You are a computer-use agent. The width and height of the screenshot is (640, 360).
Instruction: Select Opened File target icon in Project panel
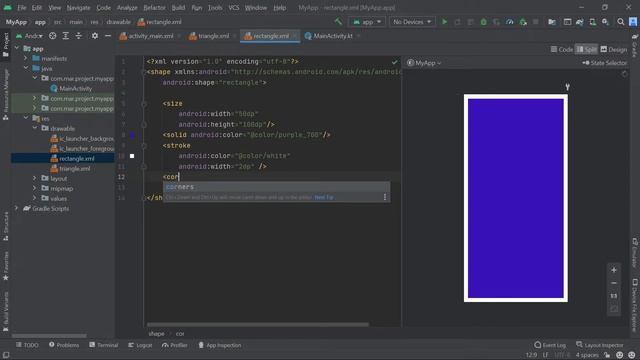point(53,36)
